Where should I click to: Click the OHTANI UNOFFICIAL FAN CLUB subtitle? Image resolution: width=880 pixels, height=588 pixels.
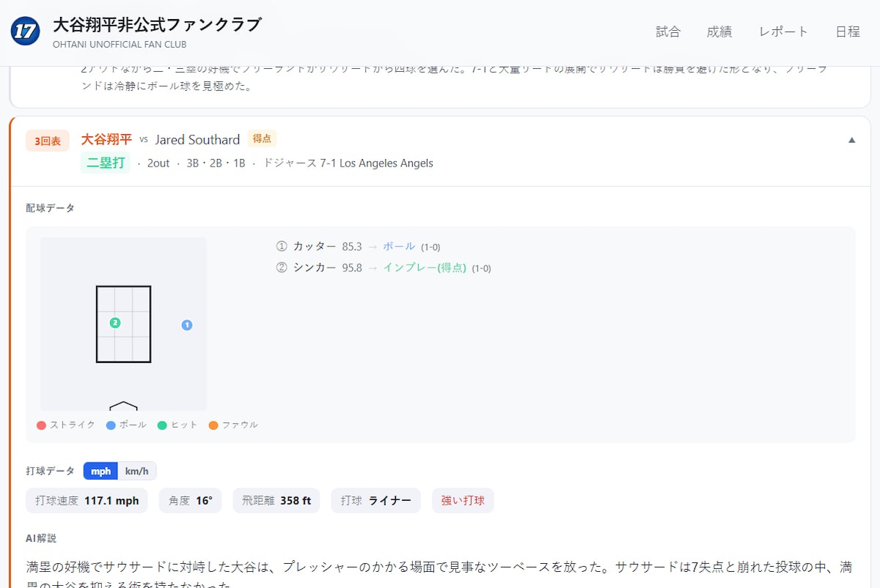[x=120, y=44]
